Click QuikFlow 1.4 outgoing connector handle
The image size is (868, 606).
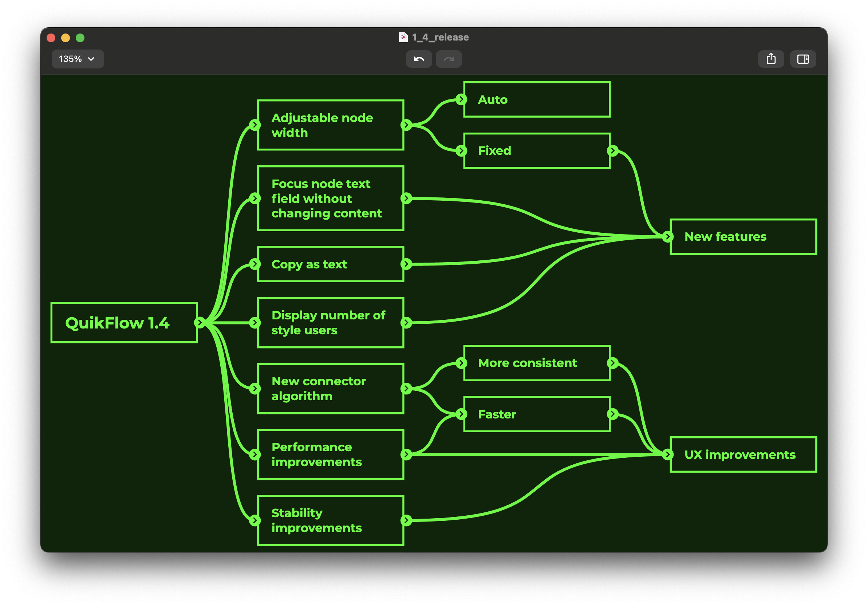(200, 323)
